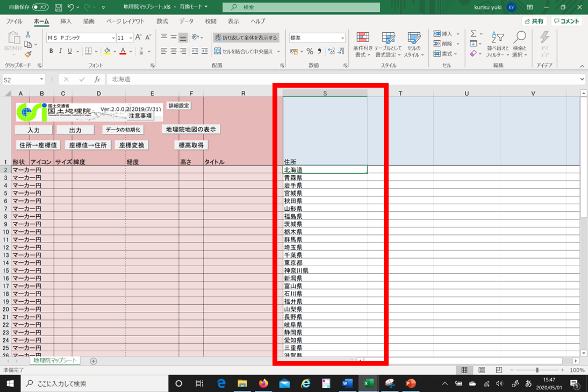
Task: Click the percent style icon
Action: (x=310, y=52)
